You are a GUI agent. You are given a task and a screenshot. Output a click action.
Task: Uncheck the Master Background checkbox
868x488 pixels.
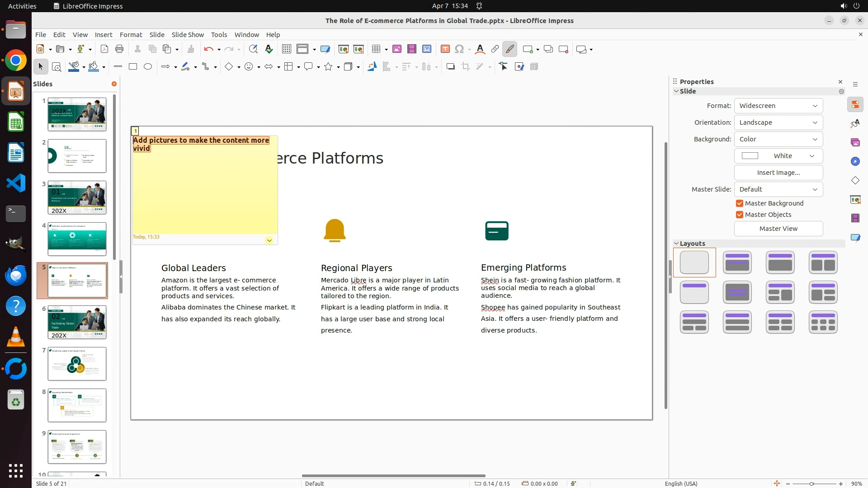740,203
